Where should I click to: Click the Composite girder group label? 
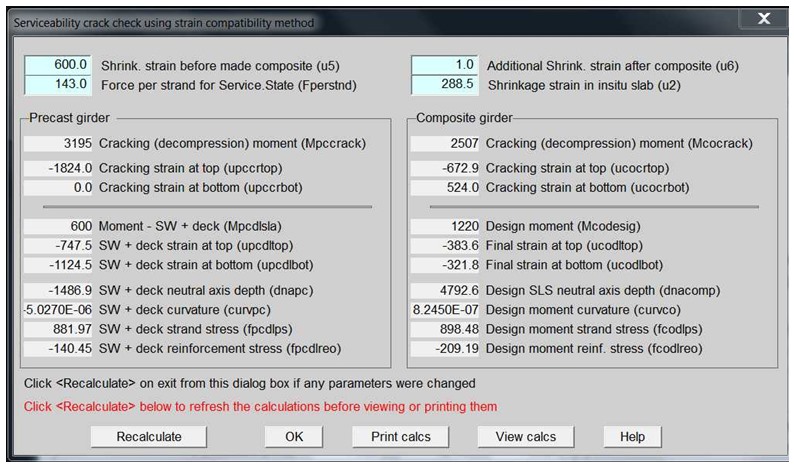click(464, 118)
